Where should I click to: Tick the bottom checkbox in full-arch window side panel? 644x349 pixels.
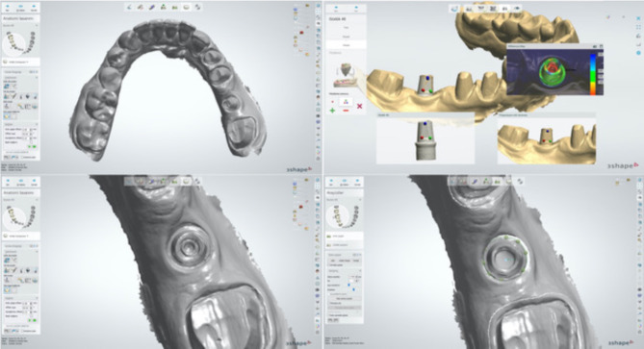23,157
